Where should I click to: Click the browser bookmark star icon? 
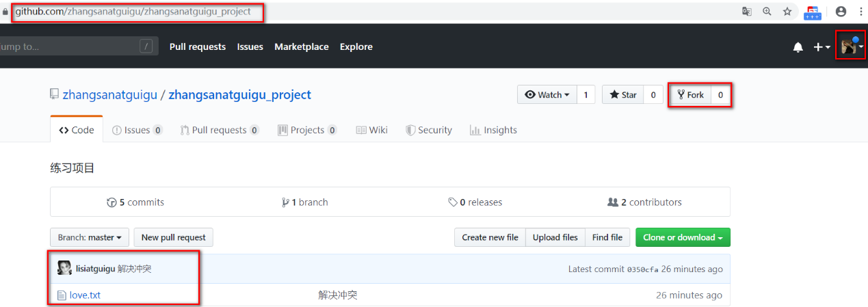point(787,12)
